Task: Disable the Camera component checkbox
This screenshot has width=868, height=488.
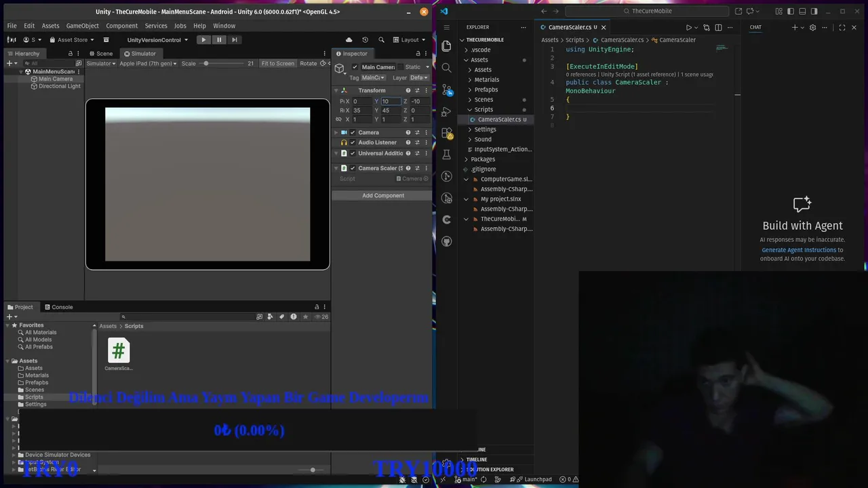Action: pyautogui.click(x=353, y=132)
